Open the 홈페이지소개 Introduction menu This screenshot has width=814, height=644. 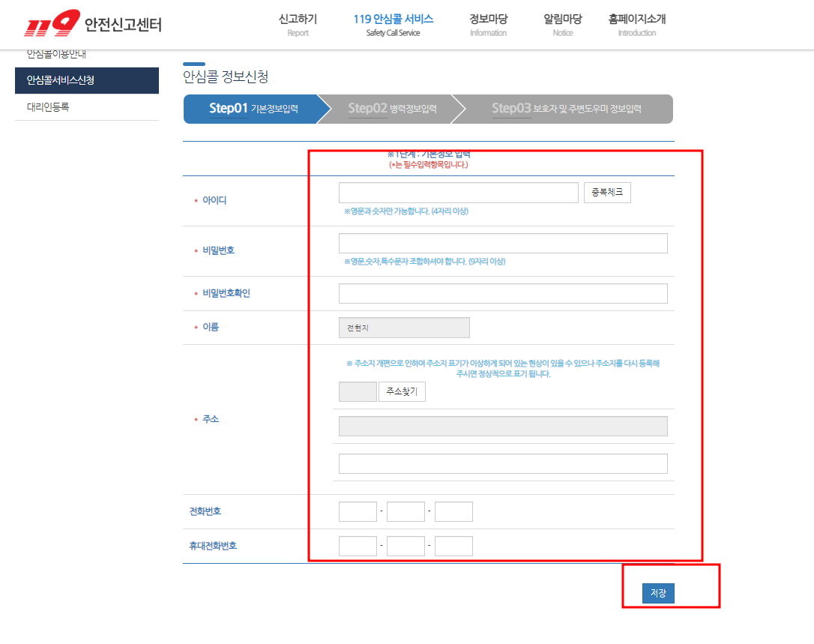(x=637, y=25)
